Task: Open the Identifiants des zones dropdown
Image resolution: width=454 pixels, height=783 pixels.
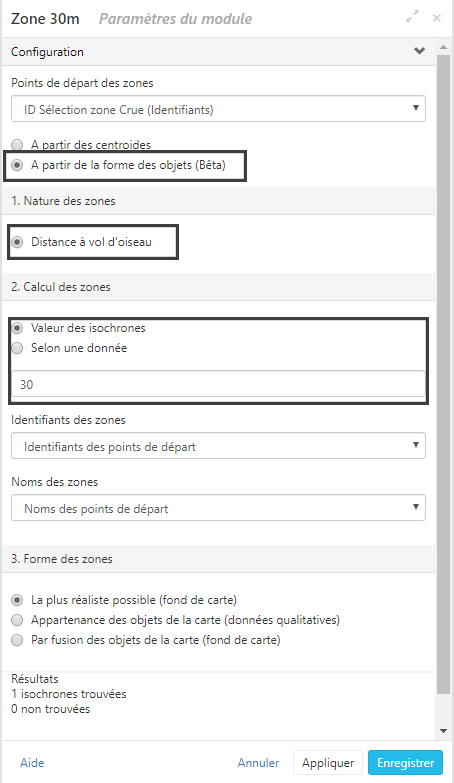Action: tap(218, 446)
